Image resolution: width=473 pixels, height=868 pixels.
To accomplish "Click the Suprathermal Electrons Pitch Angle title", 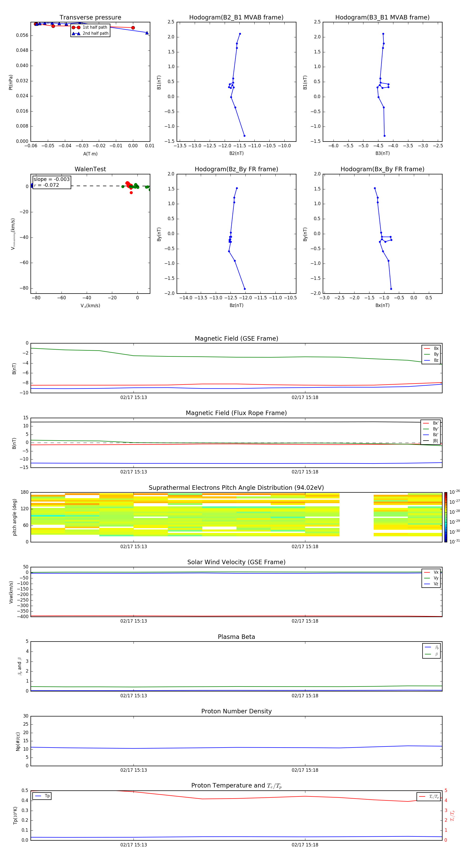I will tap(236, 488).
